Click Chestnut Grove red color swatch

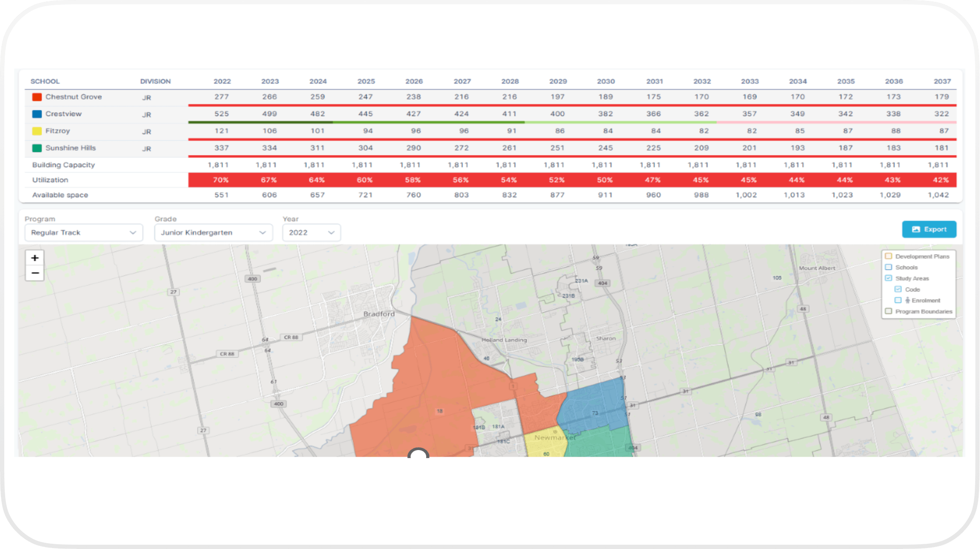[37, 97]
